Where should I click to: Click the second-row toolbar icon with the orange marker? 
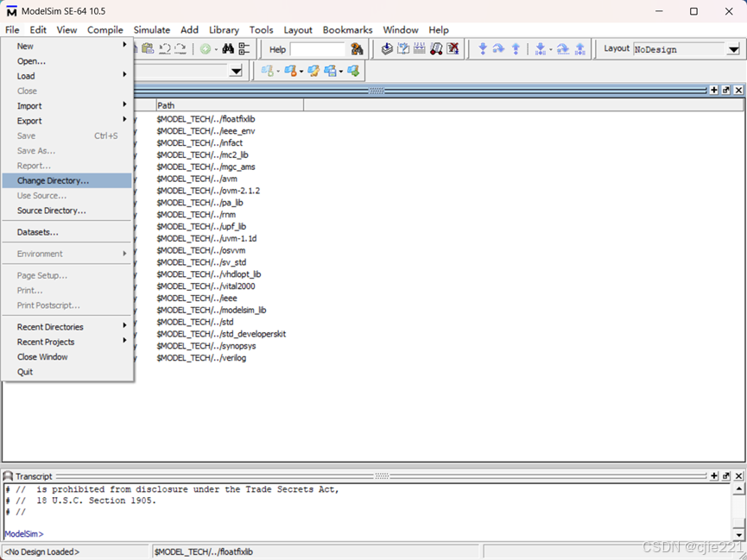[290, 71]
